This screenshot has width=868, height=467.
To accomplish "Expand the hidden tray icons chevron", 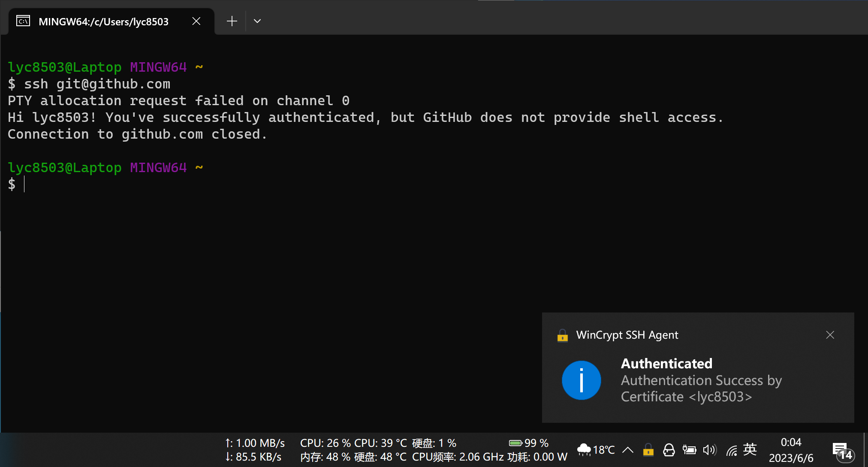I will (x=627, y=450).
